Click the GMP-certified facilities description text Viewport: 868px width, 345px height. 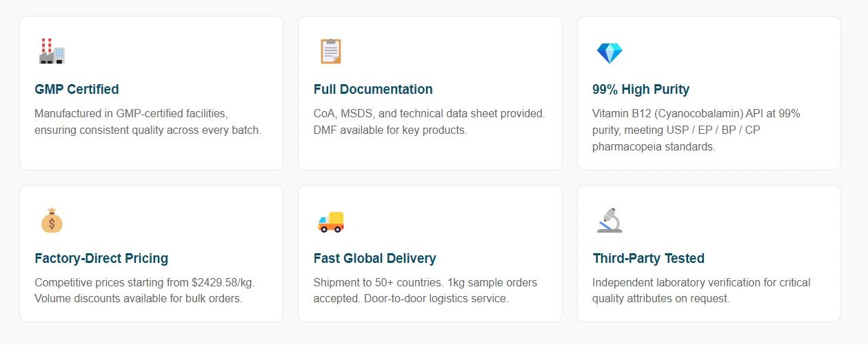pyautogui.click(x=148, y=121)
